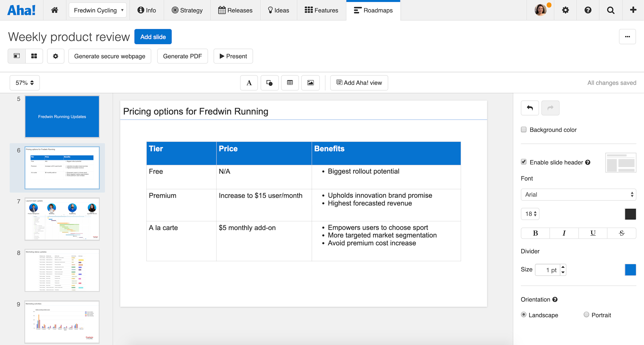Open the Releases section
Screen dimensions: 644x345
(x=235, y=10)
